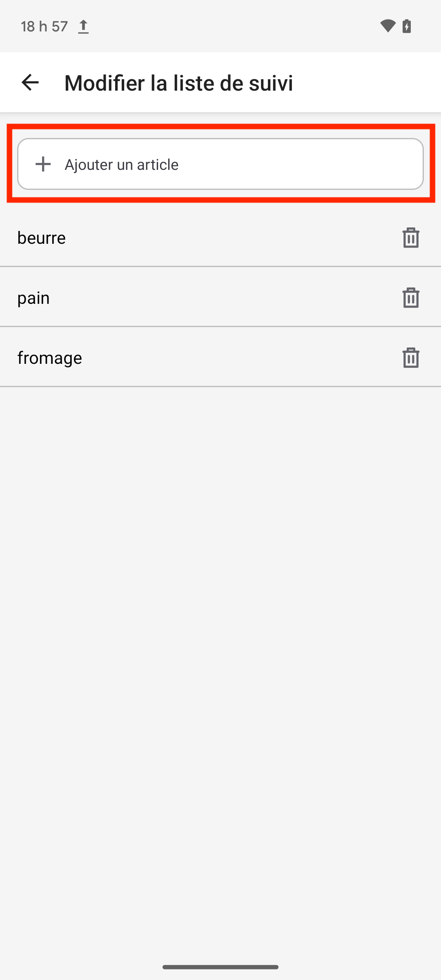Tap the Modifier la liste de suivi title
This screenshot has width=441, height=980.
click(x=179, y=82)
